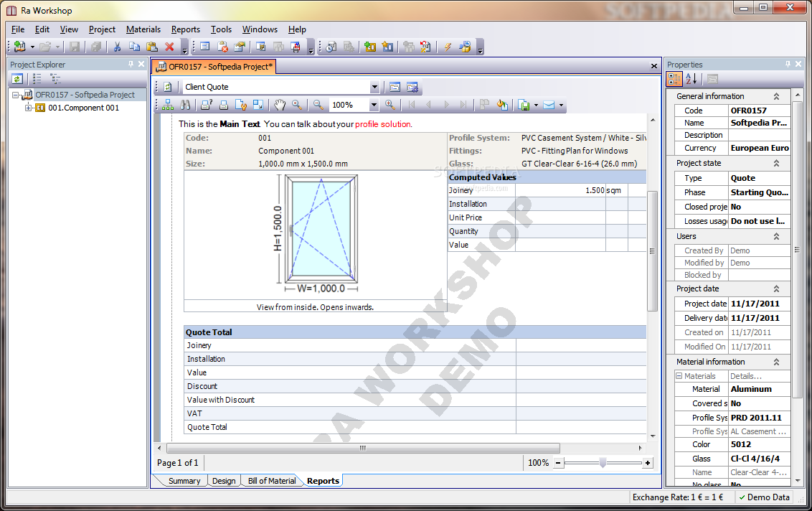Viewport: 812px width, 511px height.
Task: Open the Client Quote report dropdown
Action: 374,87
